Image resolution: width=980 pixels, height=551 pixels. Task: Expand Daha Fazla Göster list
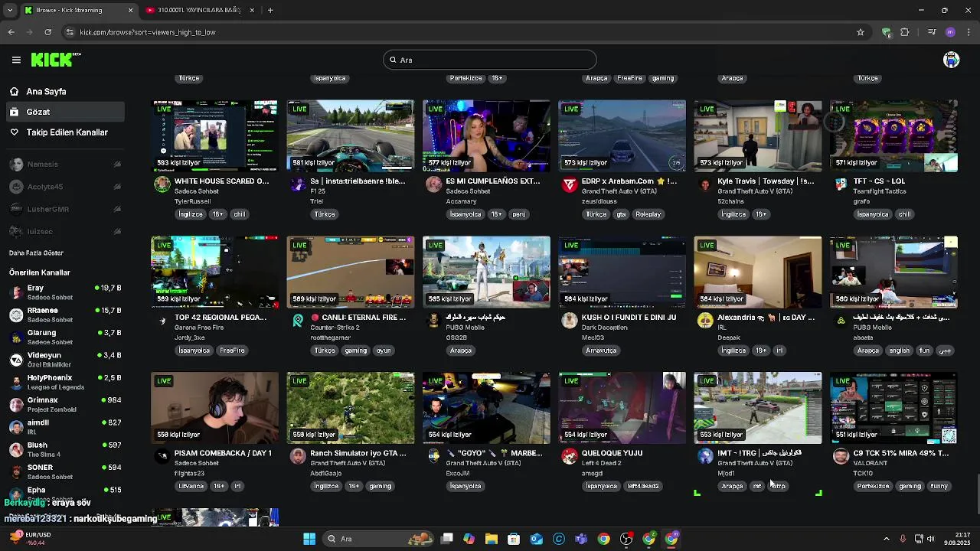pyautogui.click(x=36, y=253)
